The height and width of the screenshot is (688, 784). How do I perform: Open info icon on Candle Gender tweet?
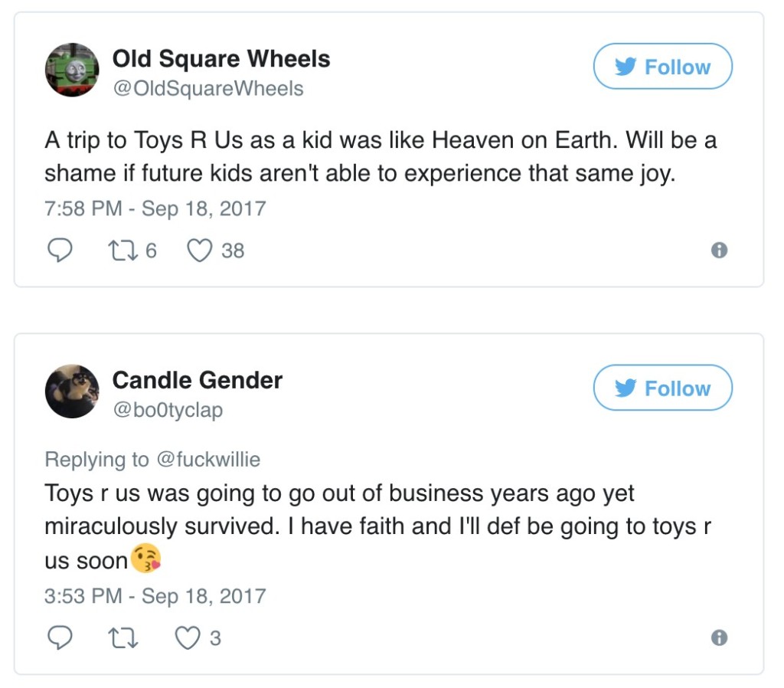[719, 637]
